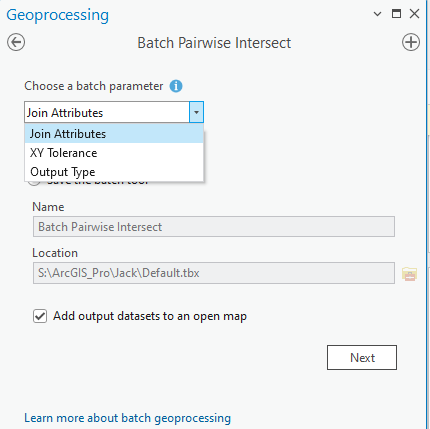Choose Join Attributes from the list
Image resolution: width=430 pixels, height=429 pixels.
tap(114, 134)
